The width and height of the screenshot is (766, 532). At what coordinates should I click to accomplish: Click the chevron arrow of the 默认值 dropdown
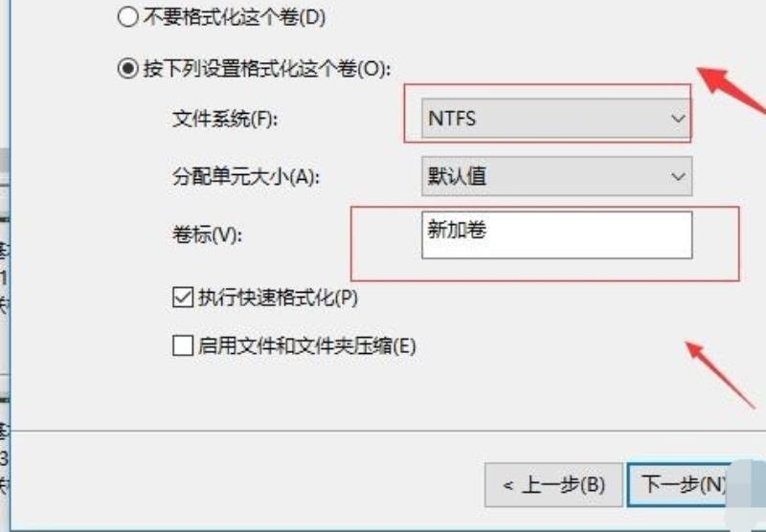[x=678, y=176]
